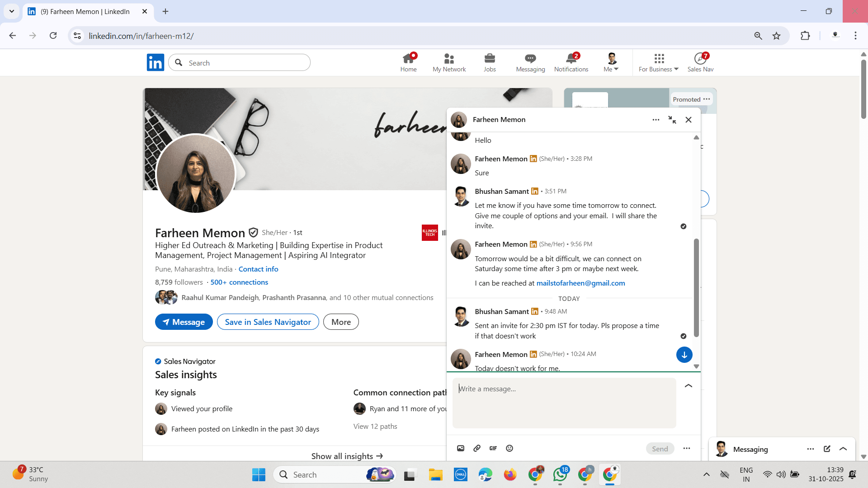Jump to latest message with blue down arrow
The image size is (868, 488).
pyautogui.click(x=684, y=355)
